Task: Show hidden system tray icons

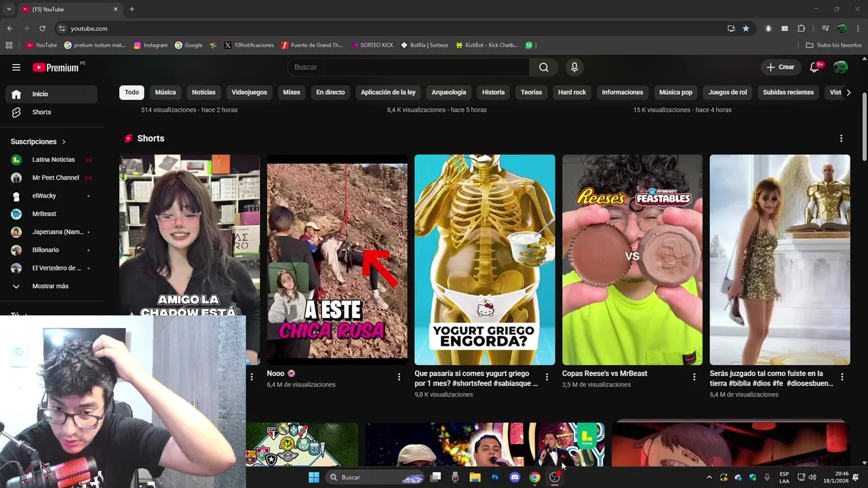Action: [x=709, y=477]
